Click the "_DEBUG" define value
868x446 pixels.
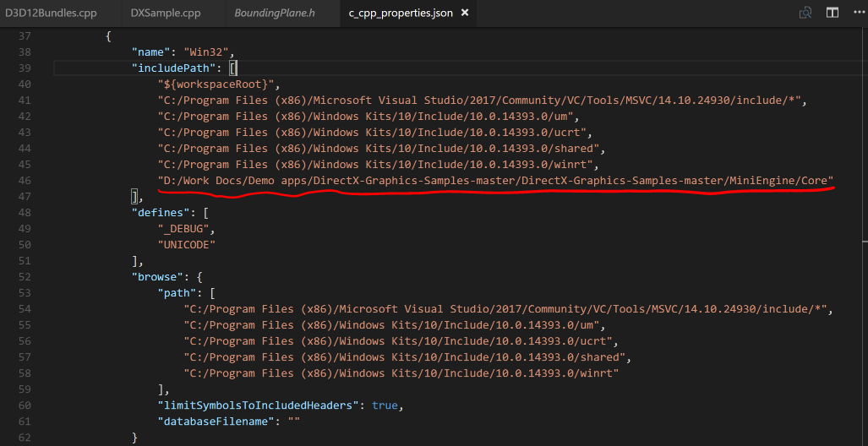point(186,229)
